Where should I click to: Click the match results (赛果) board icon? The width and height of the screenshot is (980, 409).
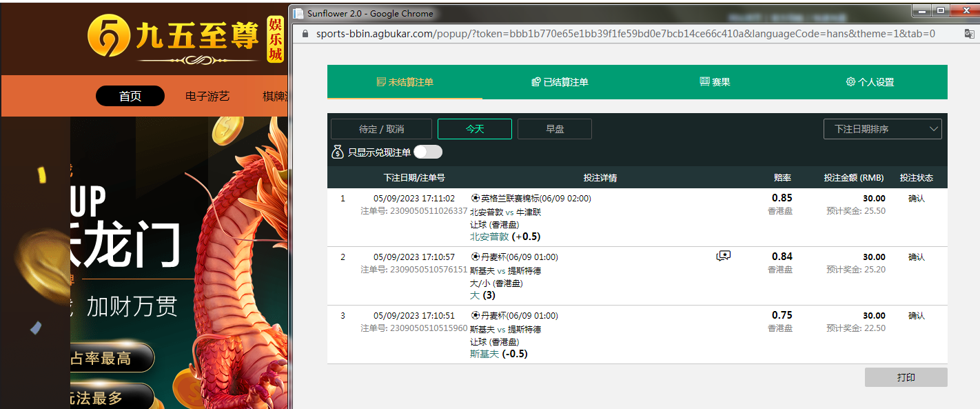tap(704, 81)
